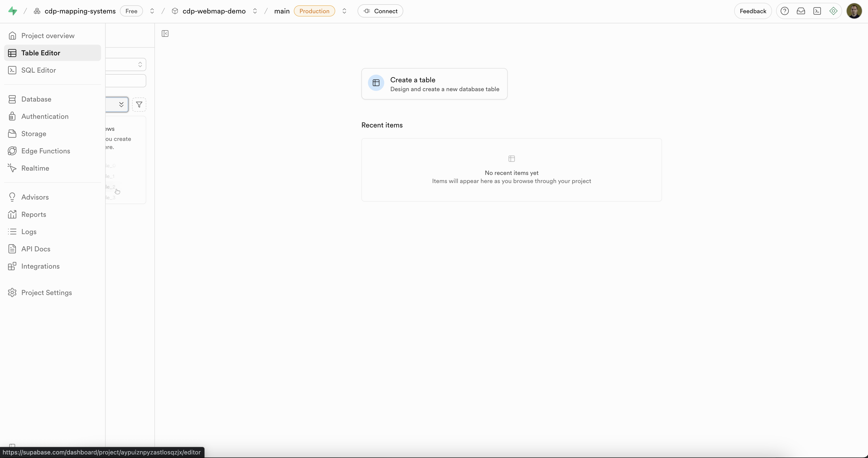Click the table filter funnel icon
Image resolution: width=868 pixels, height=458 pixels.
[x=139, y=105]
